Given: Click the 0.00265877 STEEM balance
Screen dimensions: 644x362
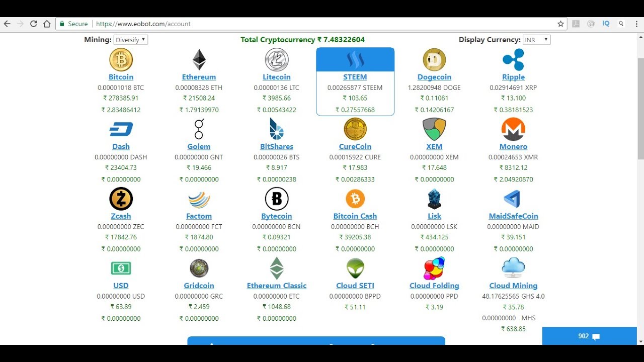Looking at the screenshot, I should 355,87.
